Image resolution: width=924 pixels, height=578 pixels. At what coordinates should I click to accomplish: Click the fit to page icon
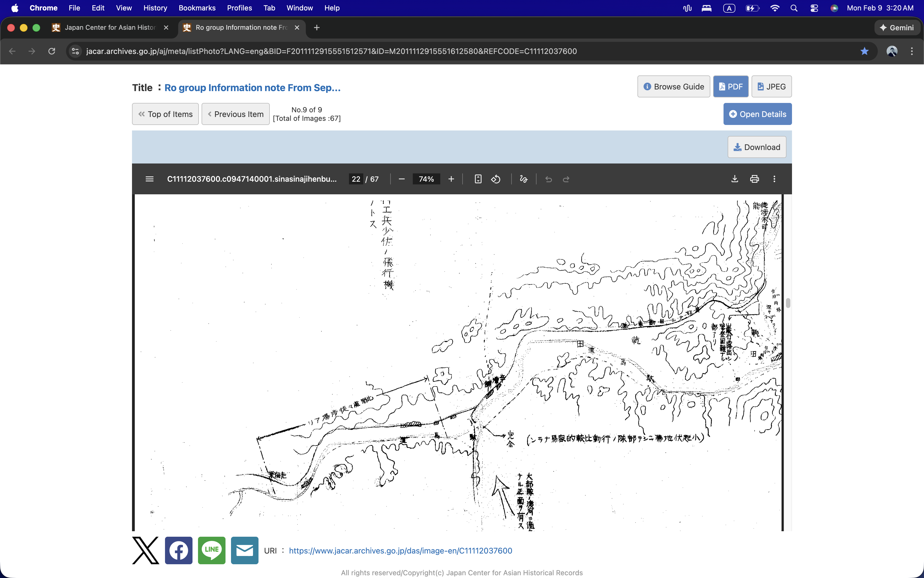[x=478, y=179]
